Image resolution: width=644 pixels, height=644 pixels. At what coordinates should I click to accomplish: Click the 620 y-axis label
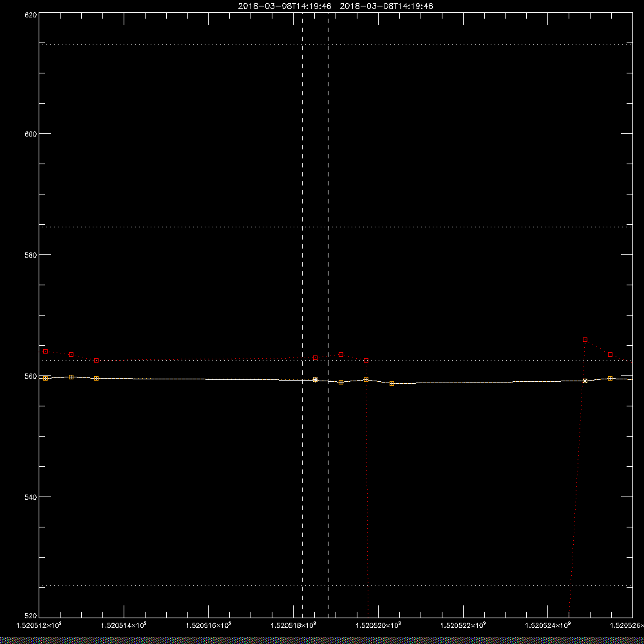[x=31, y=14]
